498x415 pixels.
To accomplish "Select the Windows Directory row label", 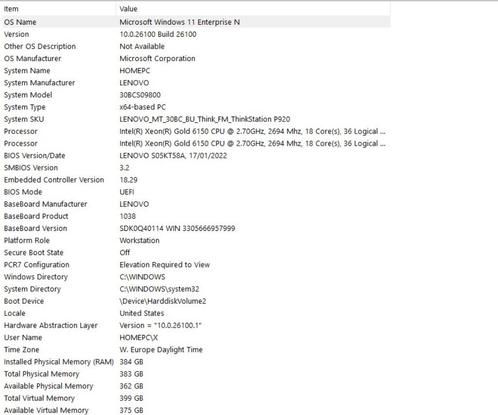I will click(x=36, y=277).
